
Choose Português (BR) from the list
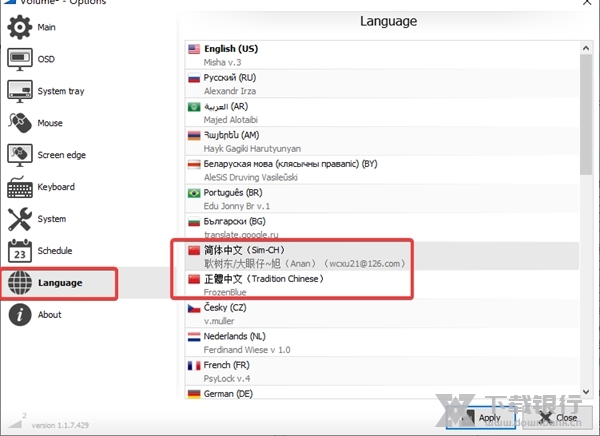(233, 192)
